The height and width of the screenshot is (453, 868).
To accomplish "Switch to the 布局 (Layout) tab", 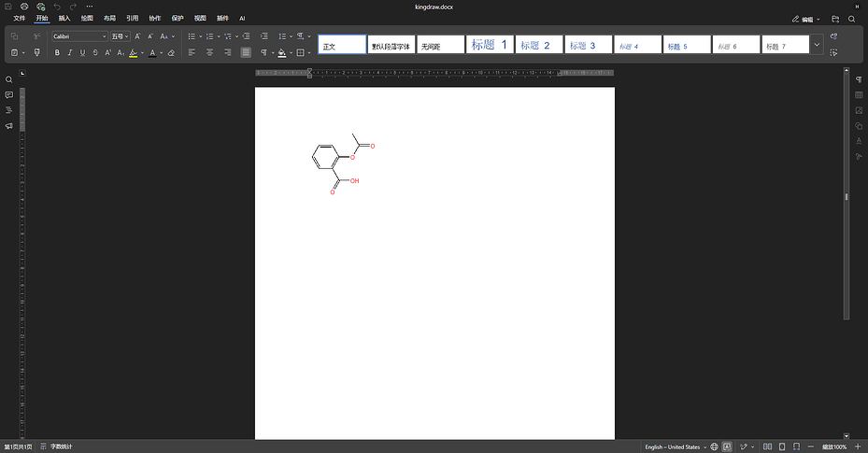I will pyautogui.click(x=109, y=19).
